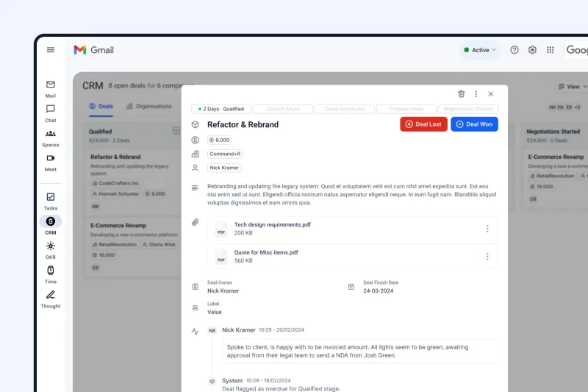This screenshot has width=588, height=392.
Task: Add a deal to Qualified column
Action: [x=176, y=130]
